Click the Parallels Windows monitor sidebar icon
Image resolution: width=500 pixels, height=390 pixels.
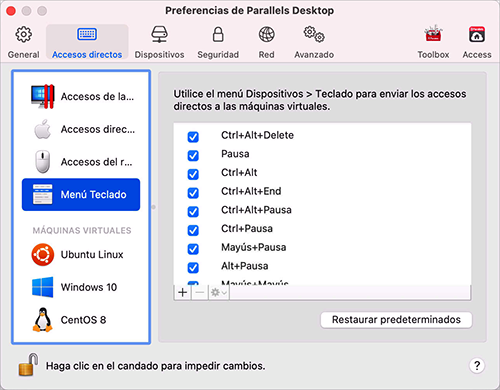pos(43,96)
